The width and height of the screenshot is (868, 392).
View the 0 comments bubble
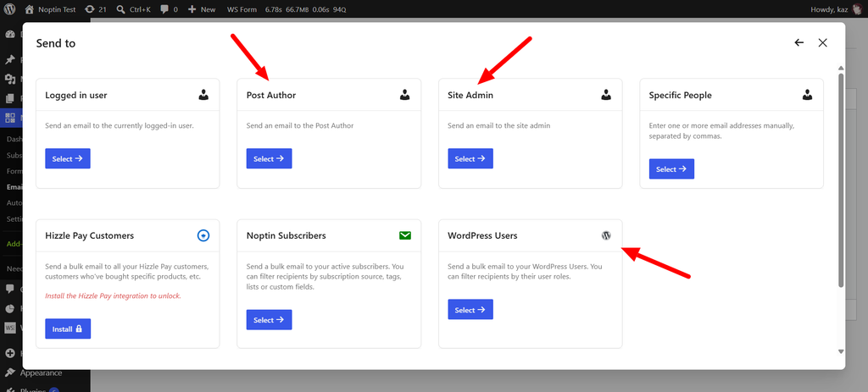[x=169, y=9]
